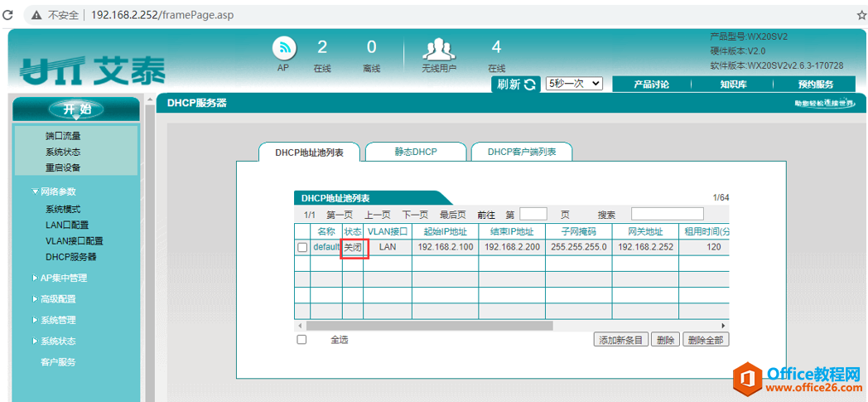Click the LAN interface cell
The width and height of the screenshot is (868, 402).
coord(388,247)
